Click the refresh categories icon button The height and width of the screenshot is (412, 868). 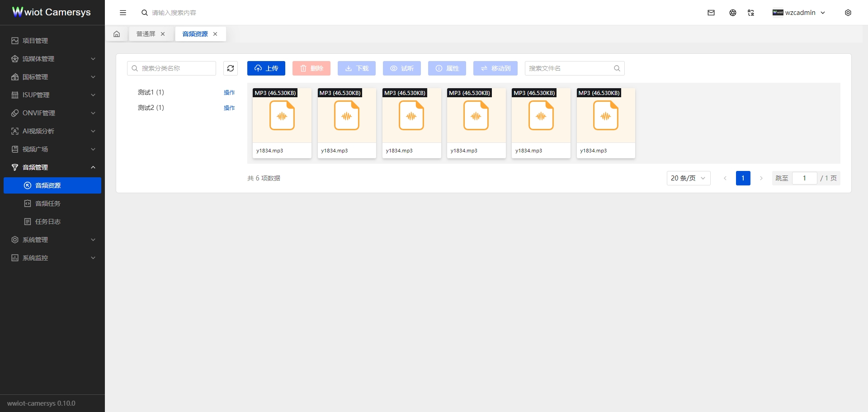click(x=231, y=68)
